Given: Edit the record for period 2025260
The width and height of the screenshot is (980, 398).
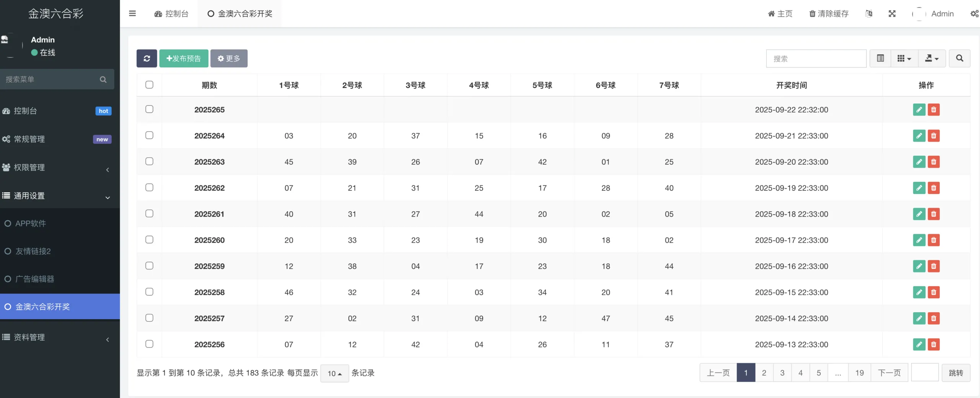Looking at the screenshot, I should (x=919, y=240).
